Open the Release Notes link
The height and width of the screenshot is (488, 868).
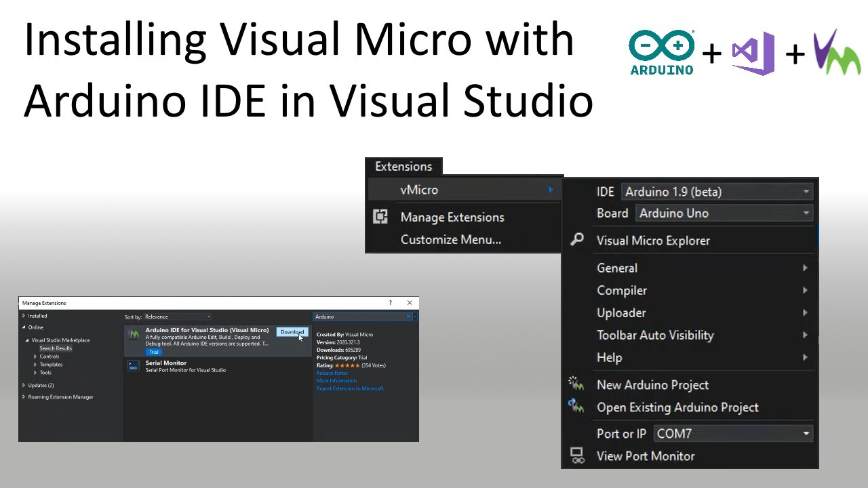tap(332, 373)
